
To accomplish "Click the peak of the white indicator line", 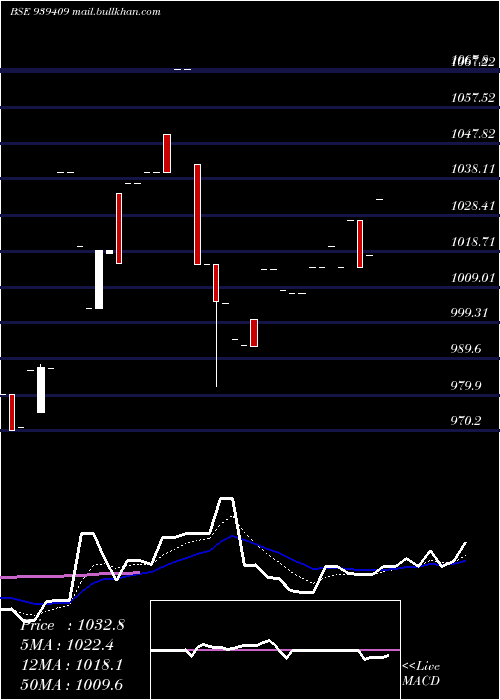I will click(x=227, y=498).
